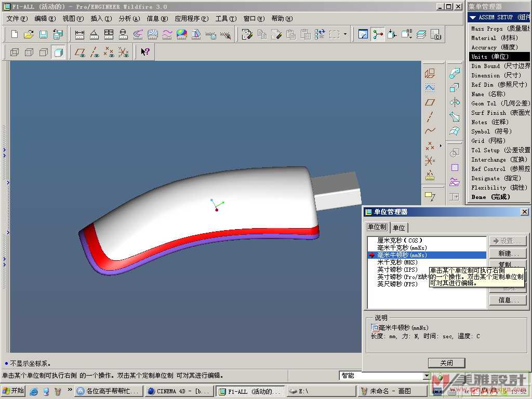
Task: Switch display to Shading mode
Action: (58, 52)
